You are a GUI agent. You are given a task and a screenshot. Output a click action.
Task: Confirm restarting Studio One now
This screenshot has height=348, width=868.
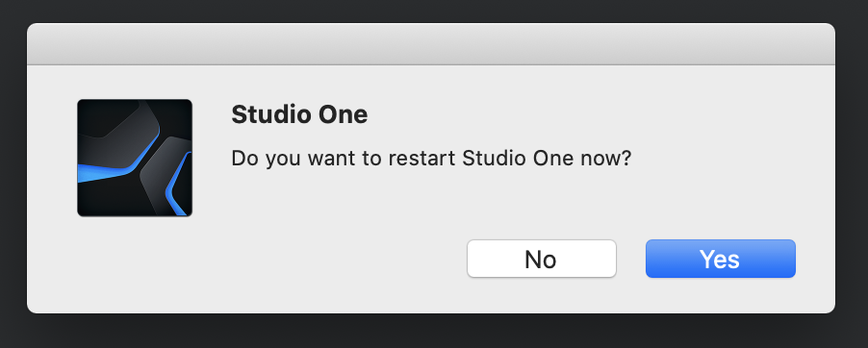pos(720,259)
